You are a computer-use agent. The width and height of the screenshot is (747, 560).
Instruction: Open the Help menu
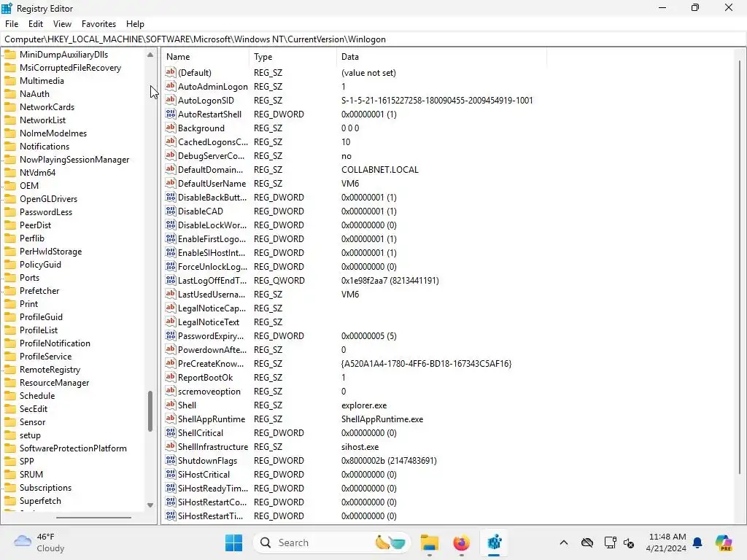click(135, 24)
